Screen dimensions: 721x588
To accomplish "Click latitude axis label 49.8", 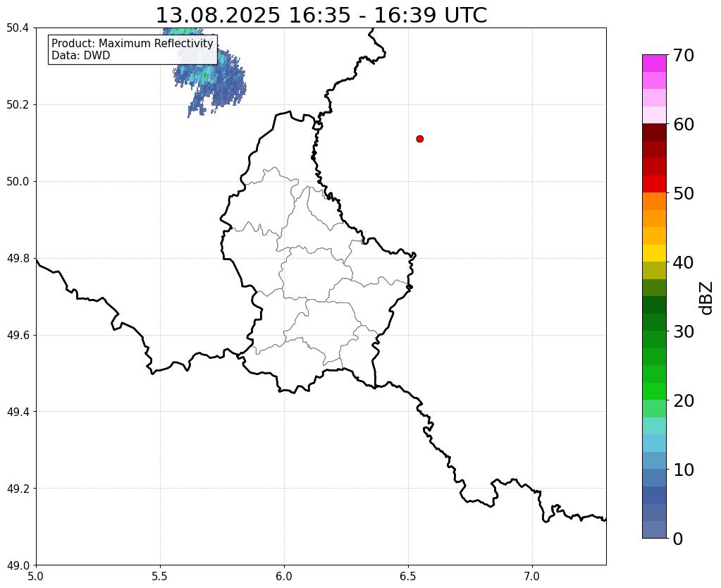I will (18, 259).
